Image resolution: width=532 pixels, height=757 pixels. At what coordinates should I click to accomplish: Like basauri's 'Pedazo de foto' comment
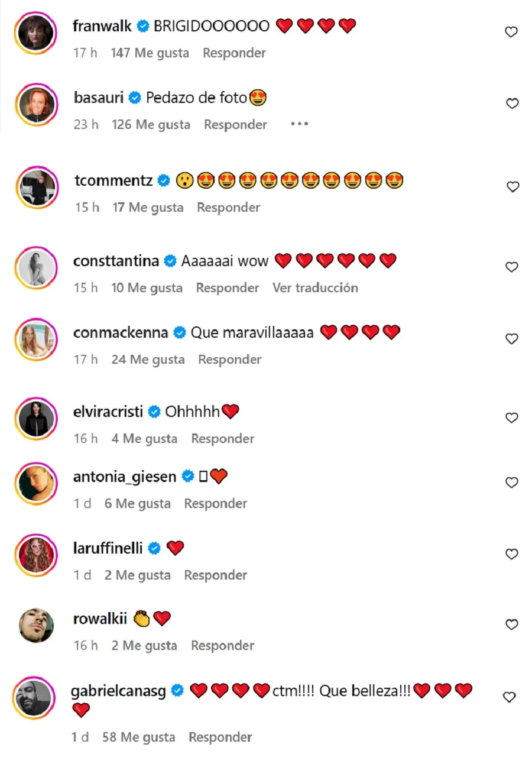click(512, 103)
